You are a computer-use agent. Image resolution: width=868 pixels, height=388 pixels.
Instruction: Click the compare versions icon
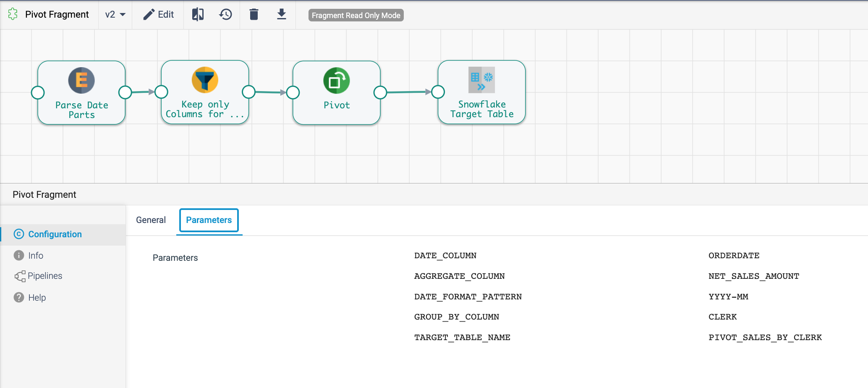(198, 15)
